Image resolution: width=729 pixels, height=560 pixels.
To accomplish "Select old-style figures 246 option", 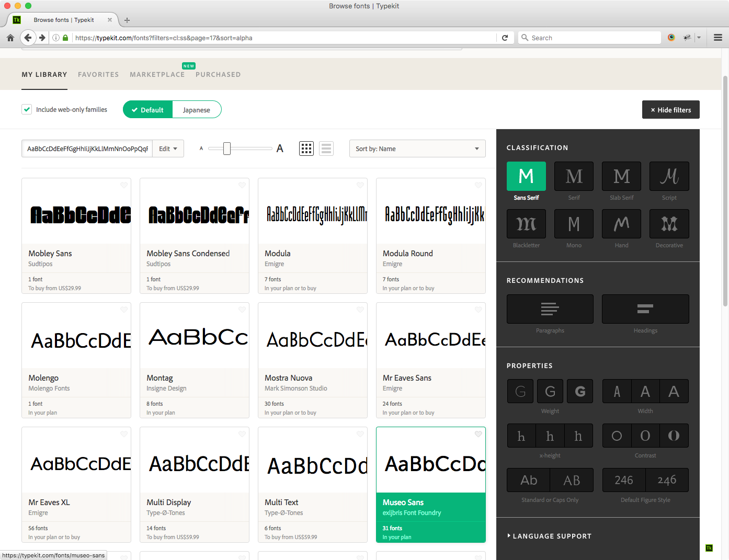I will (x=667, y=480).
